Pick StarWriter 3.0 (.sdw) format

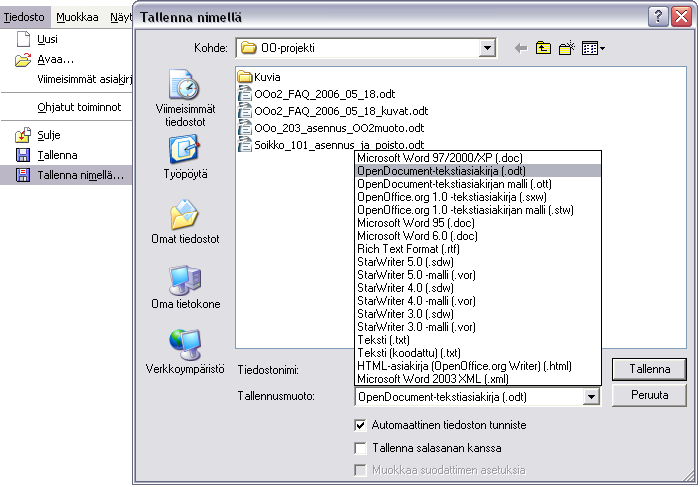tap(478, 314)
